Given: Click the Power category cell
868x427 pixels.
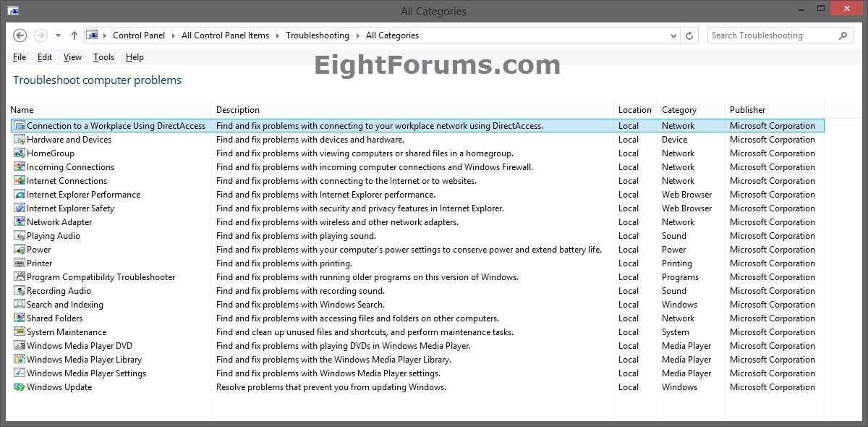Looking at the screenshot, I should click(674, 250).
